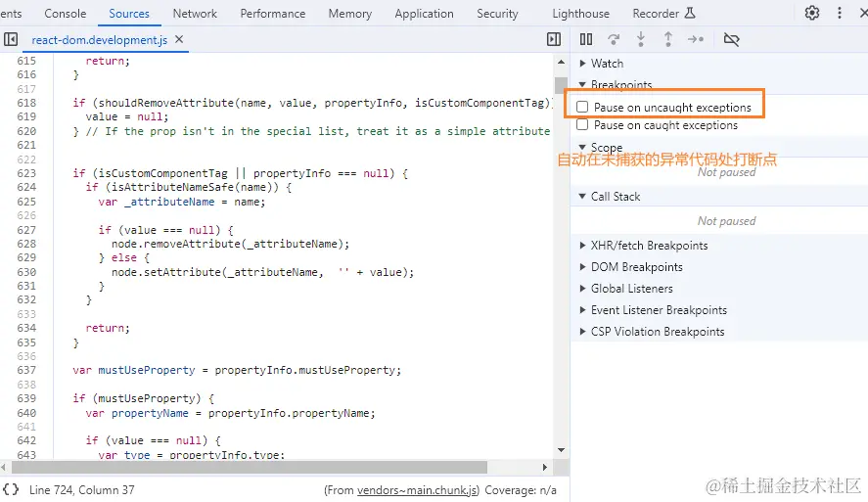Click the horizontal scrollbar thumb
This screenshot has width=868, height=502.
[x=250, y=467]
